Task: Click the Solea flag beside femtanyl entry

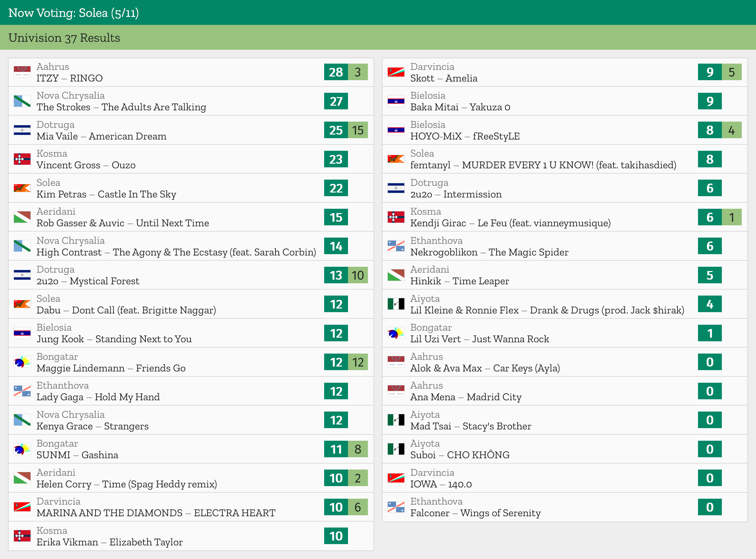Action: click(396, 159)
